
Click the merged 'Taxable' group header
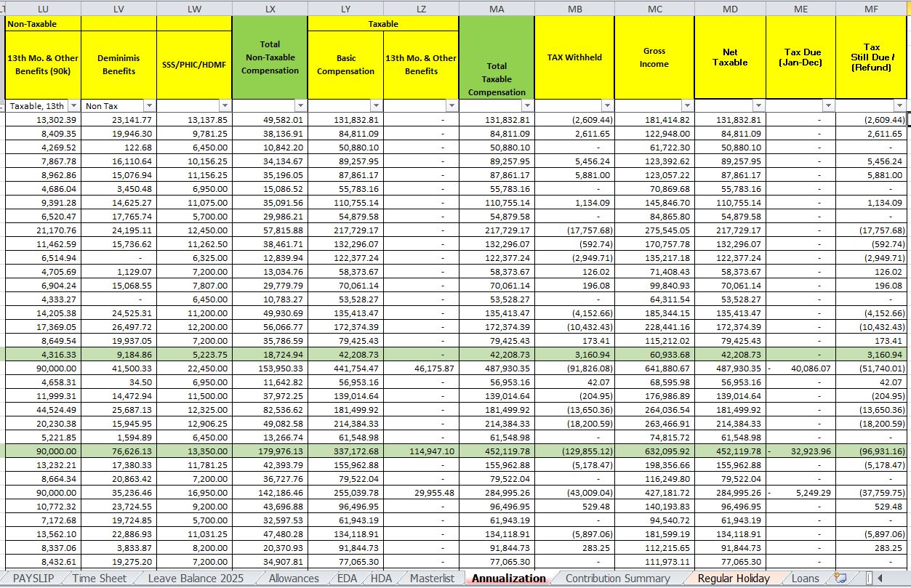[x=383, y=24]
